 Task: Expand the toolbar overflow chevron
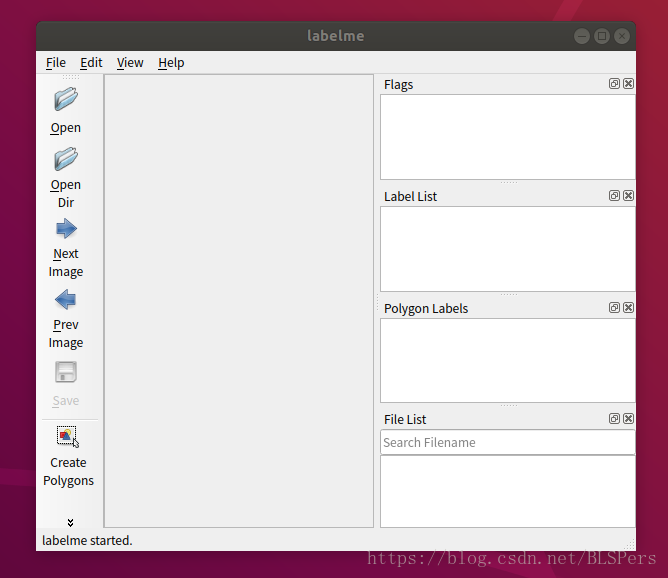70,522
